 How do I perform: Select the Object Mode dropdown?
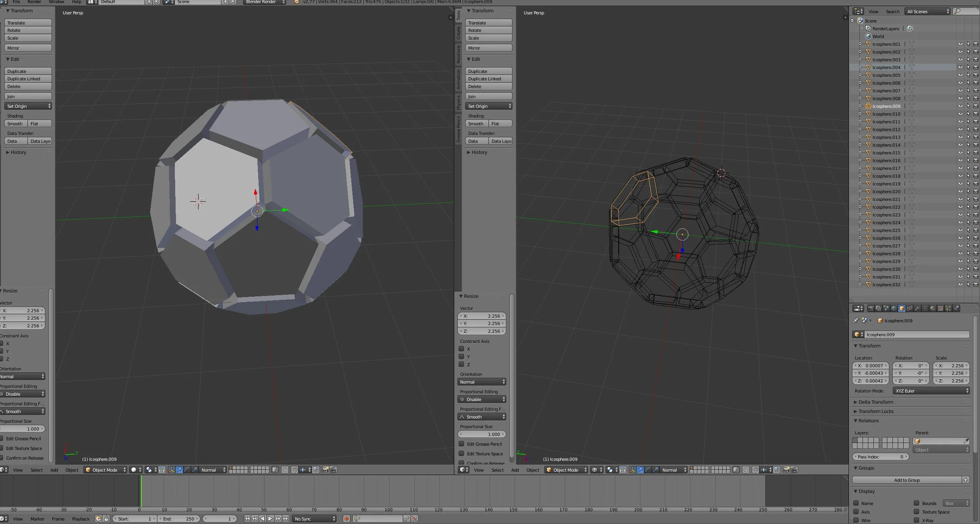pos(106,469)
